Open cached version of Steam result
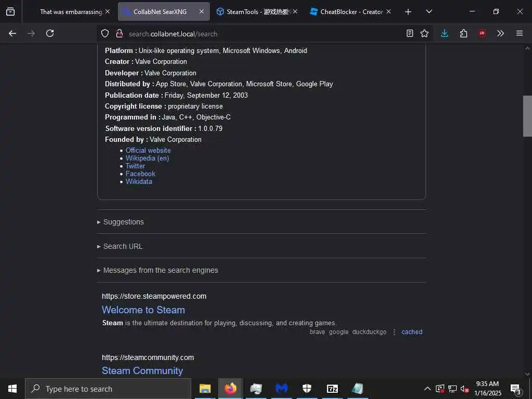The width and height of the screenshot is (532, 399). click(412, 332)
